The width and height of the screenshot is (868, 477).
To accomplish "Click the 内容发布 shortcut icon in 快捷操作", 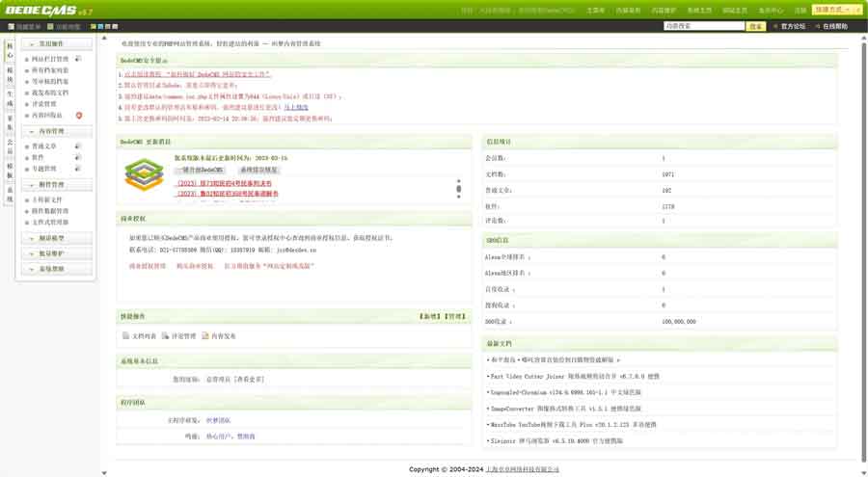I will click(205, 336).
